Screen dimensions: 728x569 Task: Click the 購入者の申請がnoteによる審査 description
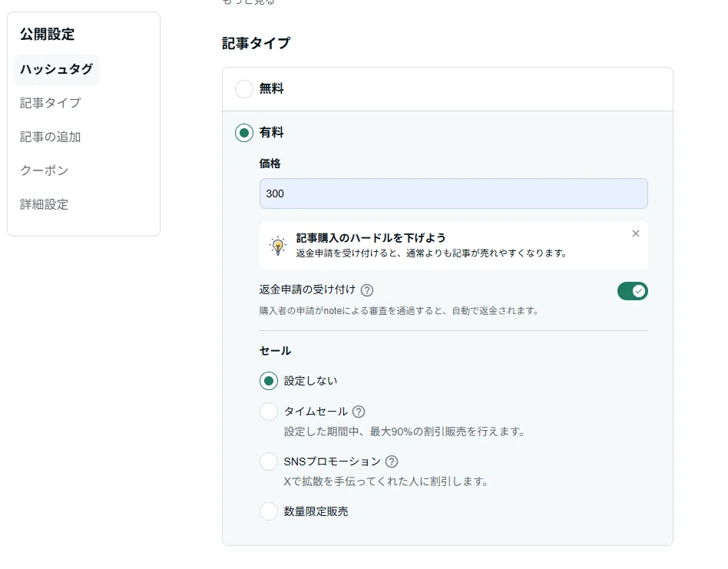399,310
